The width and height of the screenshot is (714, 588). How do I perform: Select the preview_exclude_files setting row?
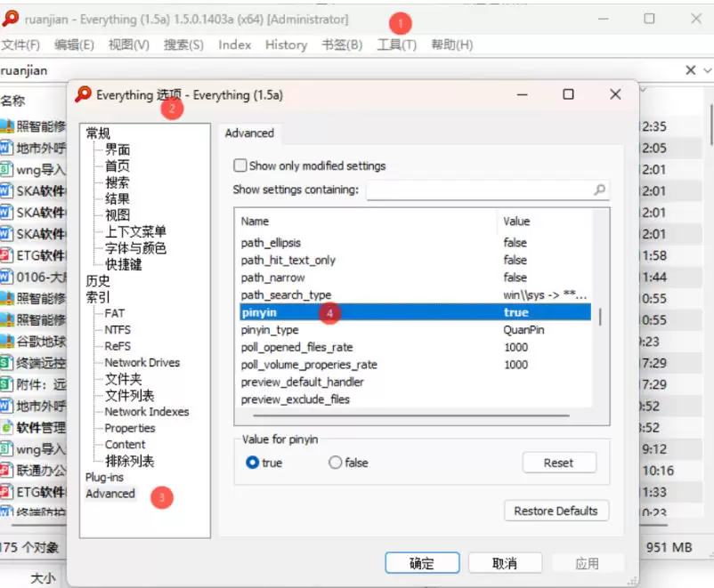tap(415, 399)
